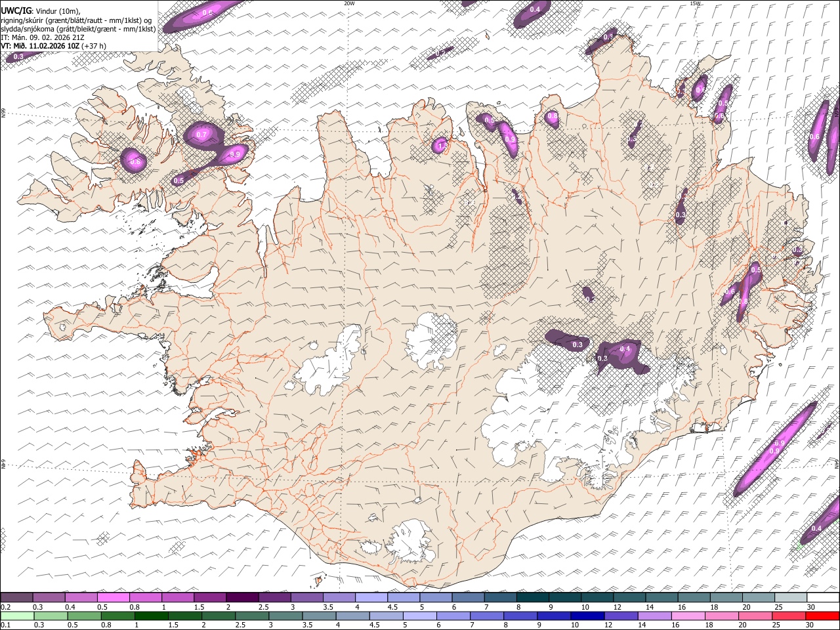Click the 0.7 snowfall value in the Westfjords
The height and width of the screenshot is (630, 840).
pyautogui.click(x=201, y=135)
